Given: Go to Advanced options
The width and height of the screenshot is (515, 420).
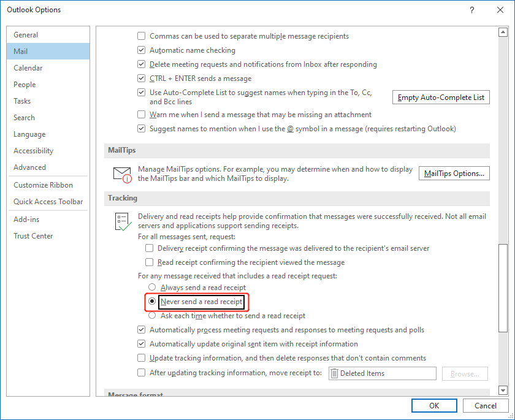Looking at the screenshot, I should point(48,167).
